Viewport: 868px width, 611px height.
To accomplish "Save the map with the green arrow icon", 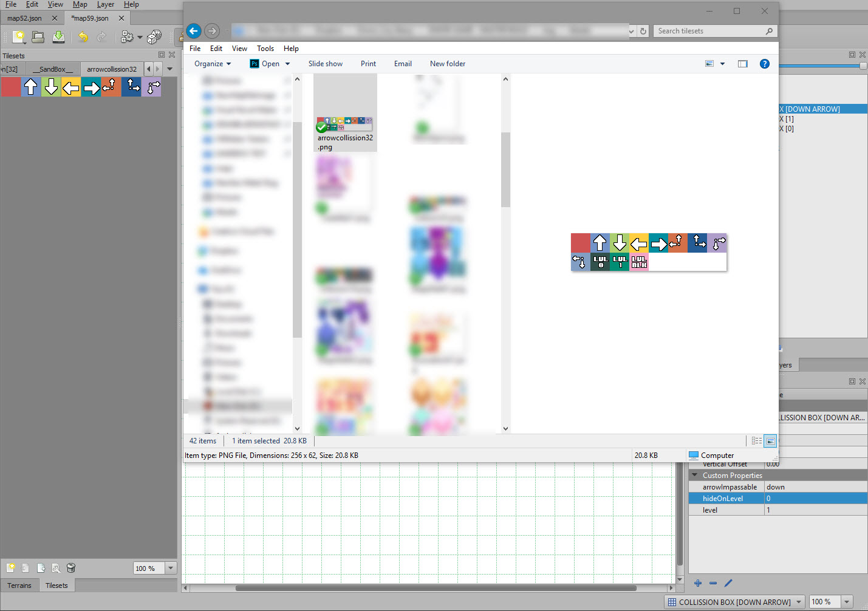I will pos(58,37).
